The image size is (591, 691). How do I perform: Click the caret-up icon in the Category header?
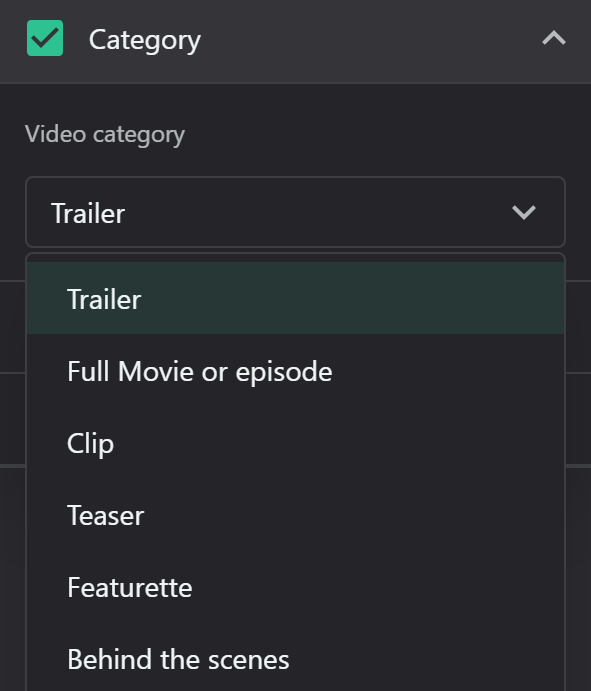[x=554, y=38]
